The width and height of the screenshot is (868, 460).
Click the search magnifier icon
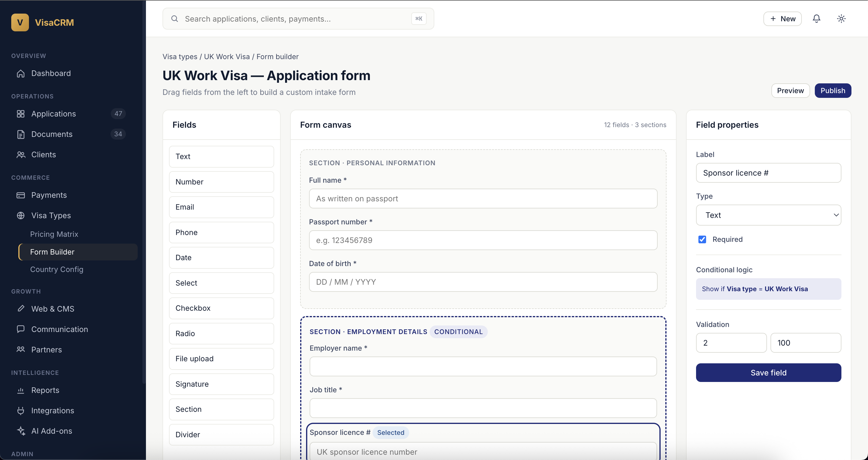pos(175,19)
